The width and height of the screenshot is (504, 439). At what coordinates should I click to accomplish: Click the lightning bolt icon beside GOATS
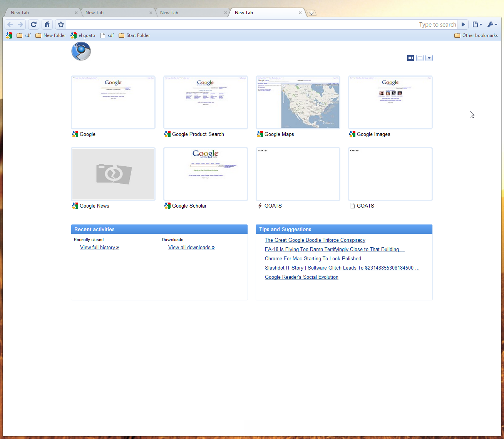pos(260,206)
